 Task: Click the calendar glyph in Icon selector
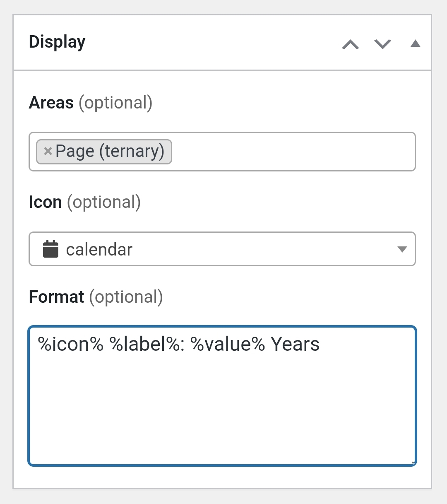pos(50,249)
